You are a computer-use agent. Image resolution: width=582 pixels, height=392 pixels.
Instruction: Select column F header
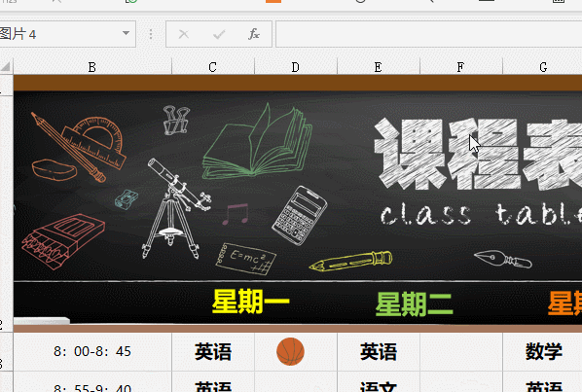(460, 67)
